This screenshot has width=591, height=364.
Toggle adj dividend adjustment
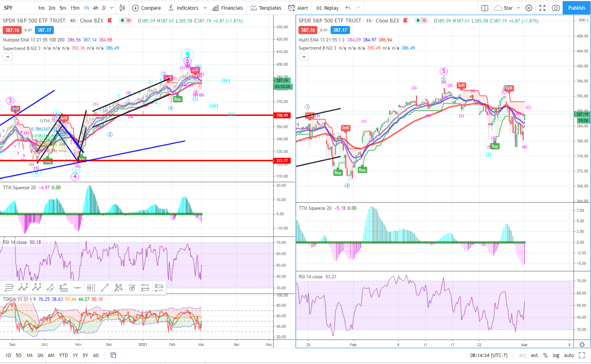tap(522, 355)
